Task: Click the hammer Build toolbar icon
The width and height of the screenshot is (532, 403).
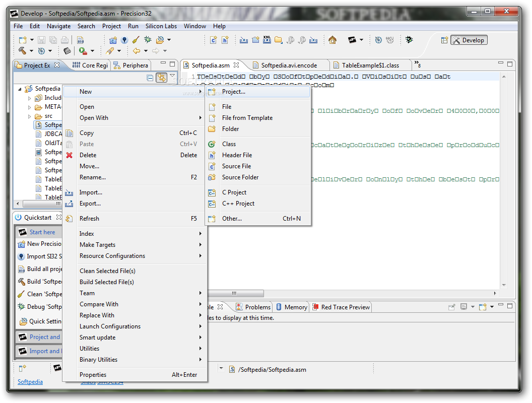Action: [x=22, y=51]
